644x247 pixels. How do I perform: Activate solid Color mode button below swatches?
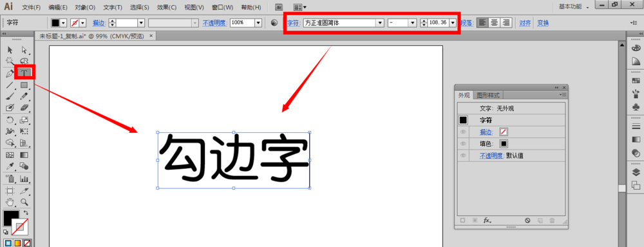8,243
